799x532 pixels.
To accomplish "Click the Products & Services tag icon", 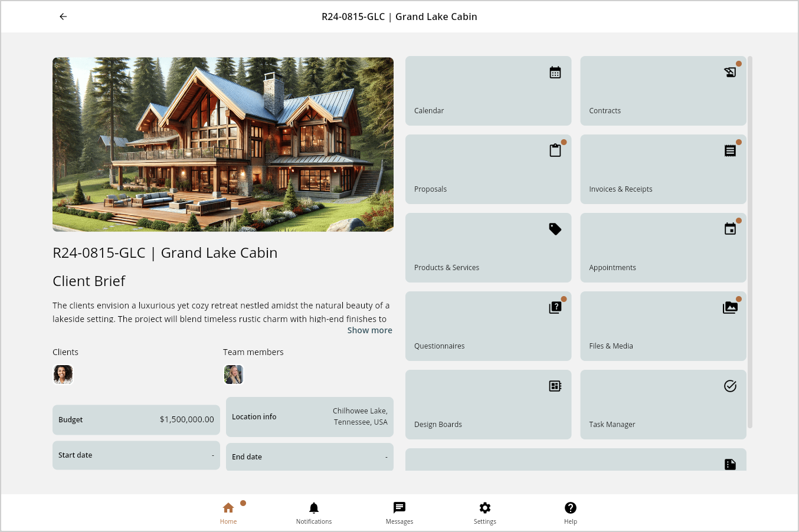I will point(555,229).
